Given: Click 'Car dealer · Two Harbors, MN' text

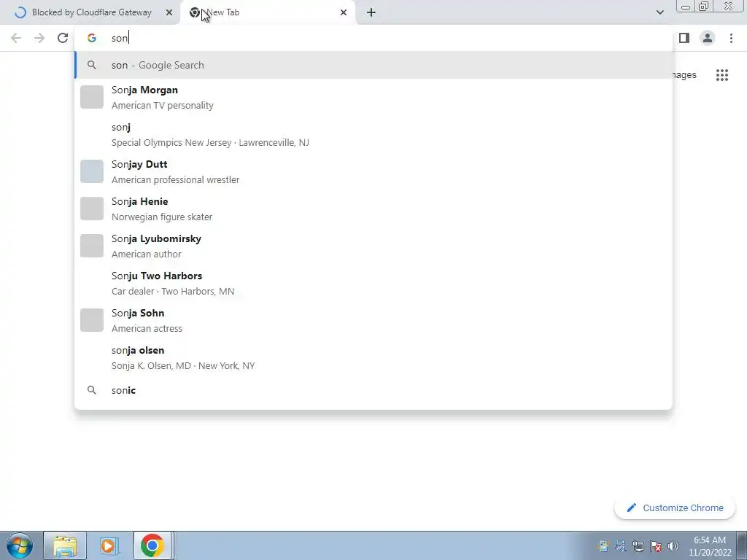Looking at the screenshot, I should click(x=173, y=291).
